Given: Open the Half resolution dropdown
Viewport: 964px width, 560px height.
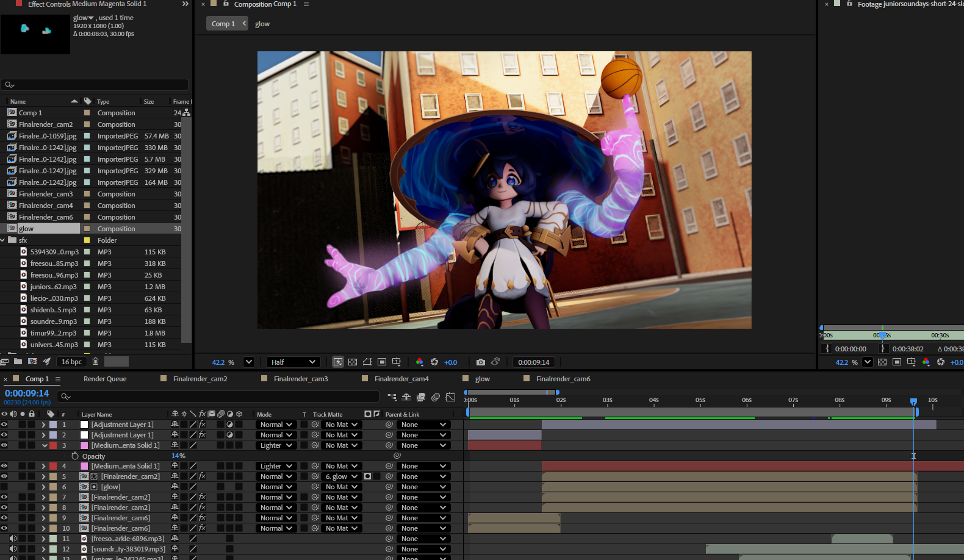Looking at the screenshot, I should coord(293,362).
